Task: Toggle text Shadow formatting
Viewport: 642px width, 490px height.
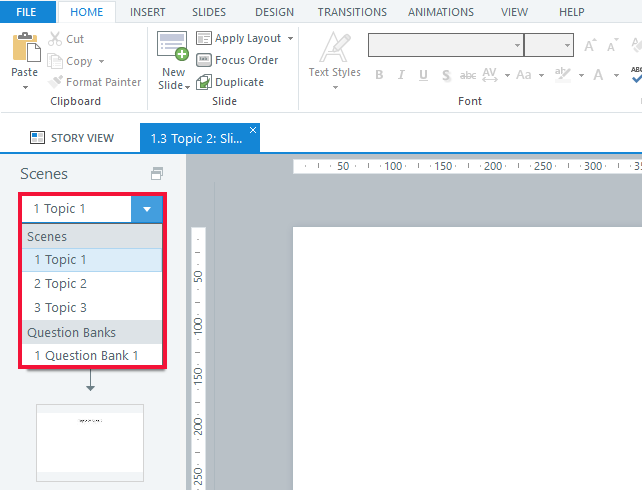Action: (x=446, y=75)
